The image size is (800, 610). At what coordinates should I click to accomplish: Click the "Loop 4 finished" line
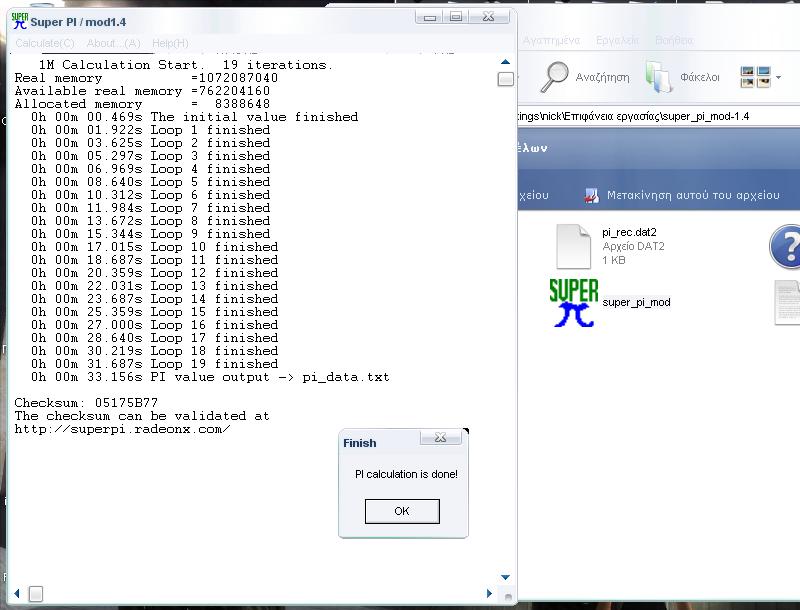pyautogui.click(x=150, y=169)
